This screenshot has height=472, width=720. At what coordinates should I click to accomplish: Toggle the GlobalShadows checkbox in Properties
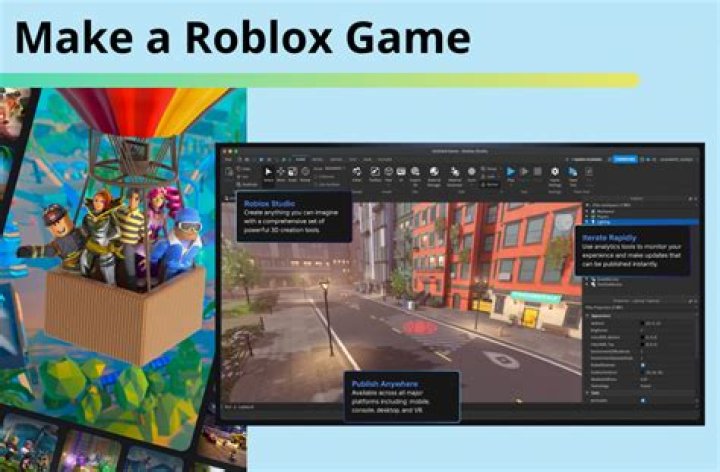point(642,365)
